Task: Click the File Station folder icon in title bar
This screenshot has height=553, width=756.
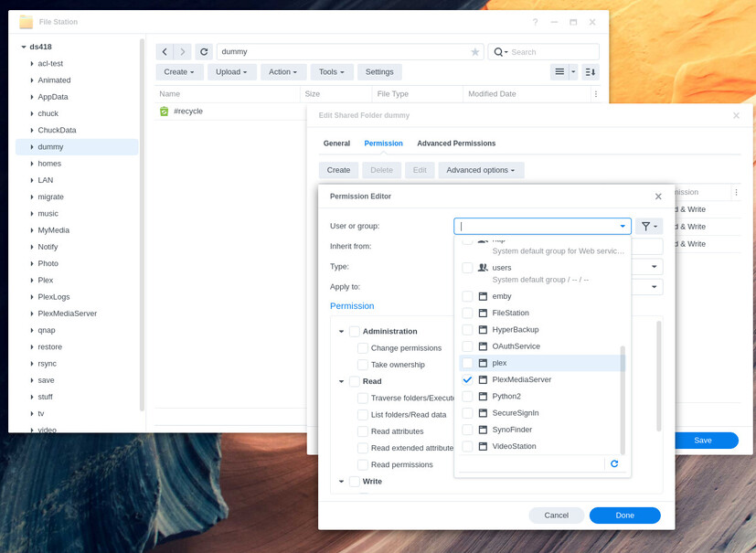Action: (x=26, y=22)
